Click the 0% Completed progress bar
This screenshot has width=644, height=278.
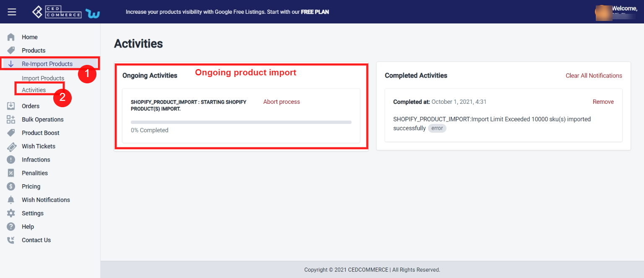[241, 122]
